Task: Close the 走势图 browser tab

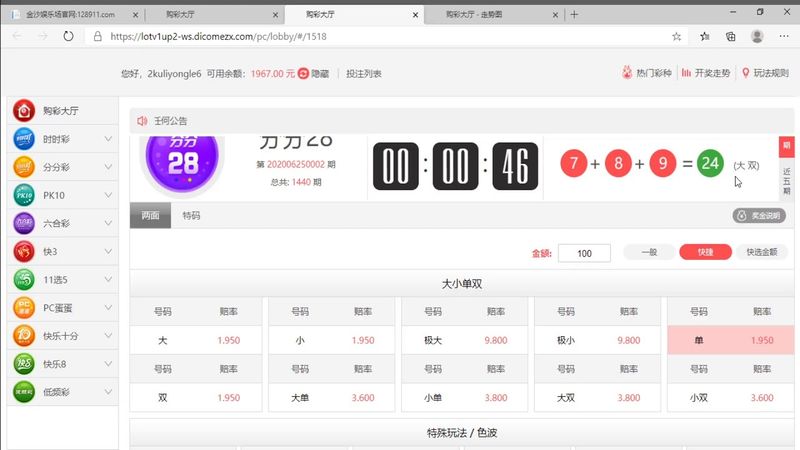Action: tap(555, 15)
